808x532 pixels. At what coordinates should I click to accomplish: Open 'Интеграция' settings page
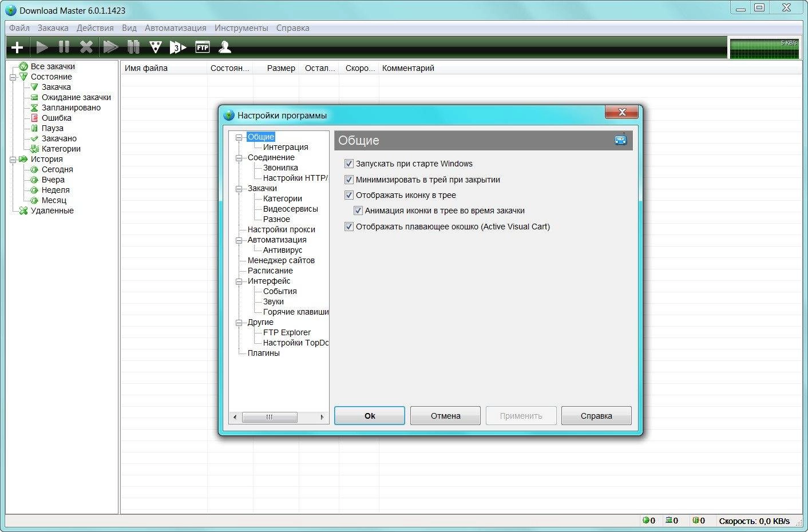coord(286,147)
